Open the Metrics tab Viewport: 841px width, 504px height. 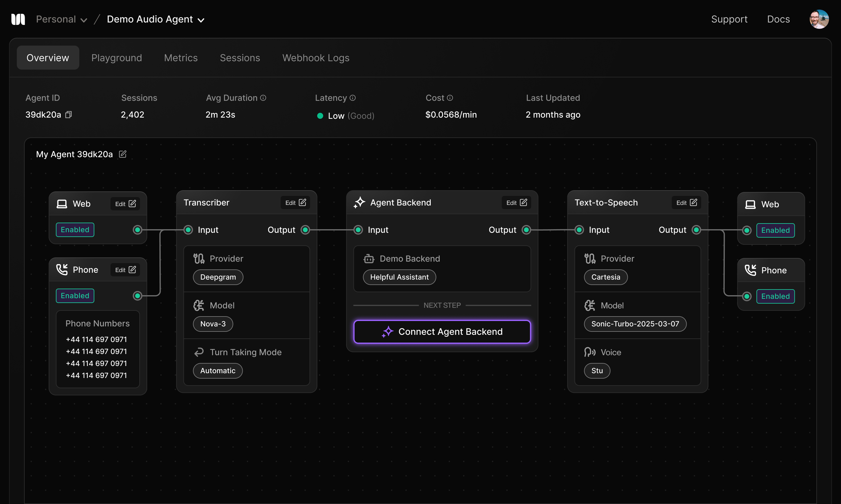181,58
